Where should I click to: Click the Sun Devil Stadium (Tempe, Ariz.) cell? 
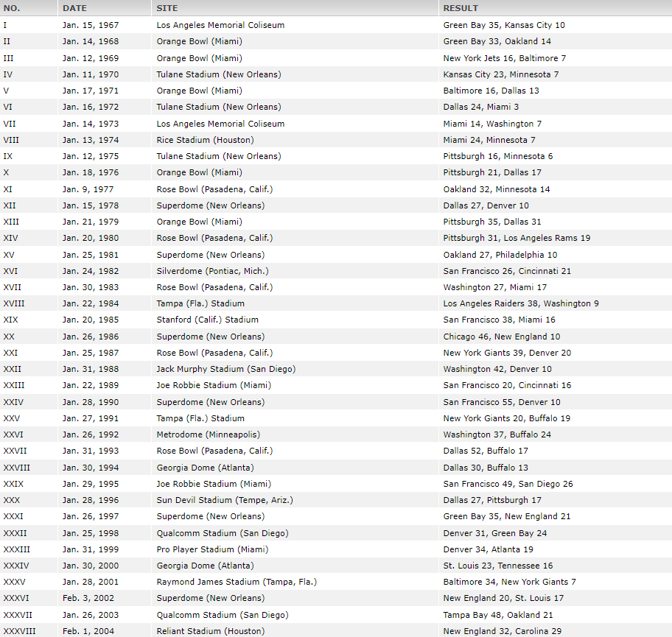coord(225,500)
